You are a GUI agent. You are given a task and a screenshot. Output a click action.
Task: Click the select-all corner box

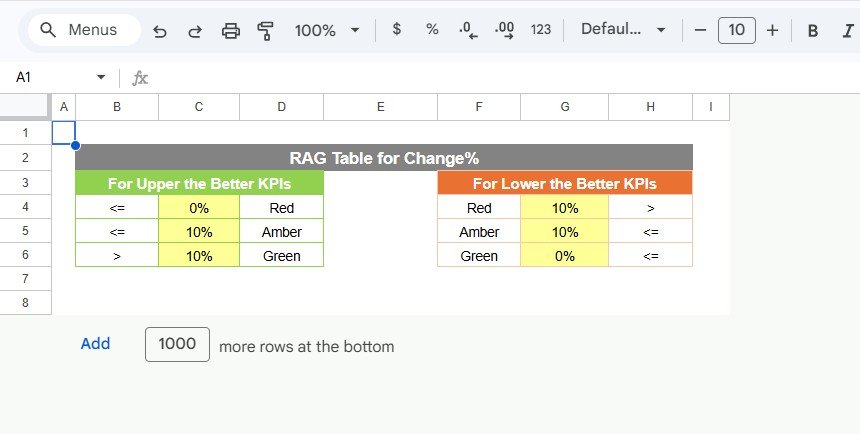point(25,107)
